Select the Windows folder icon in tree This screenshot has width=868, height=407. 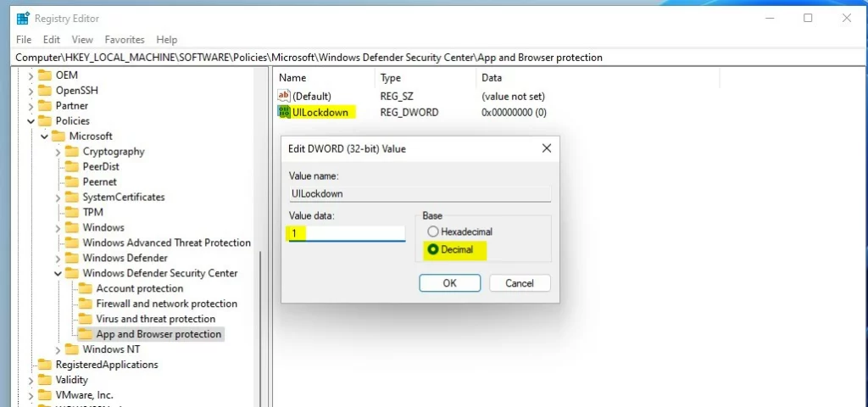click(x=72, y=227)
